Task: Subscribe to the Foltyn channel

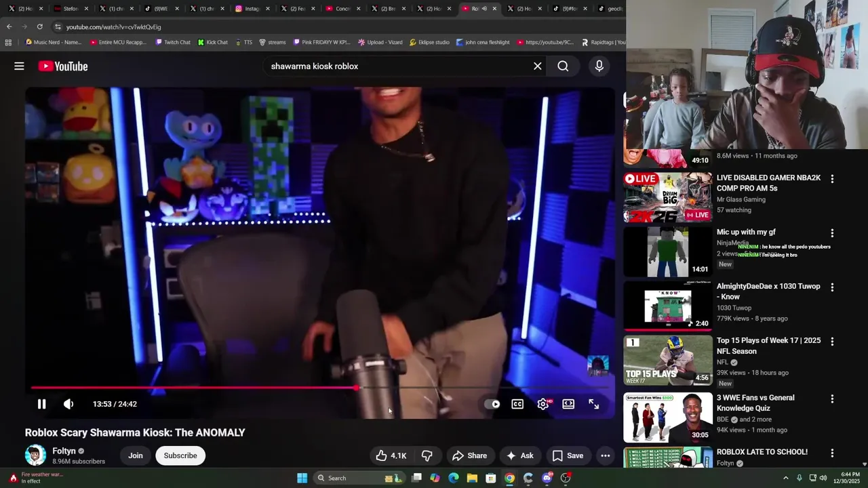Action: pyautogui.click(x=180, y=455)
